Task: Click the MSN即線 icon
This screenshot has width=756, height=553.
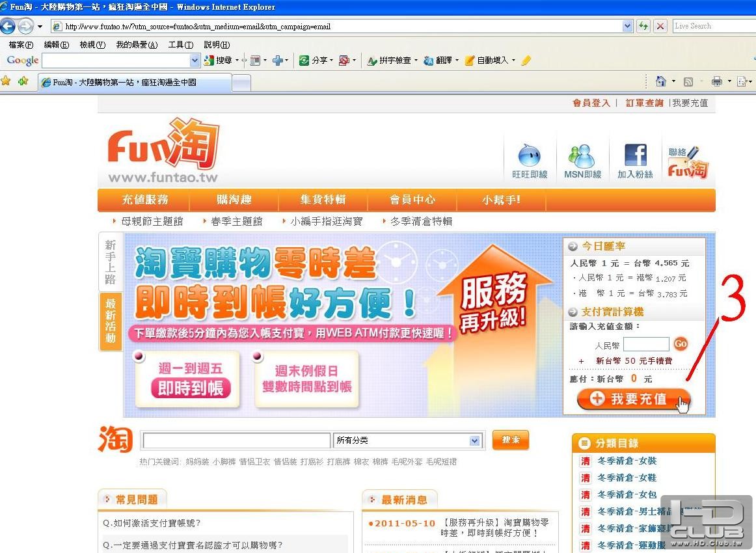Action: pyautogui.click(x=582, y=161)
